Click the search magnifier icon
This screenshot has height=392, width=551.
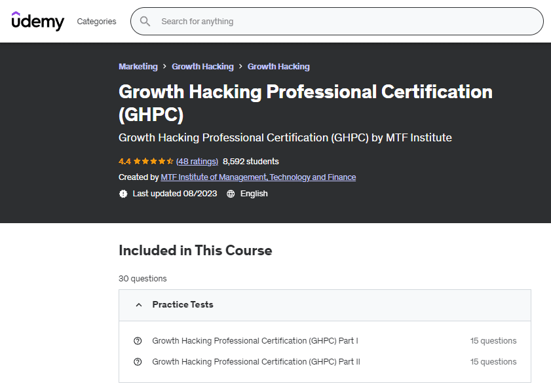point(145,22)
